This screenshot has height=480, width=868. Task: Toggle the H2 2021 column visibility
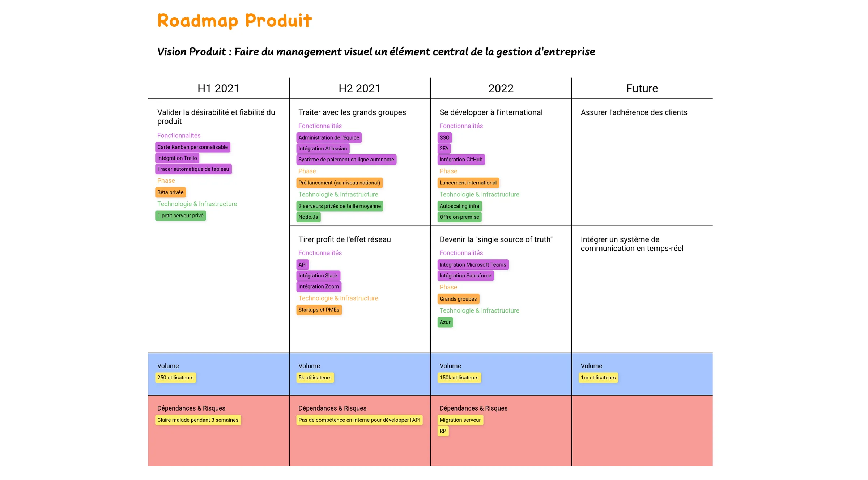tap(359, 88)
